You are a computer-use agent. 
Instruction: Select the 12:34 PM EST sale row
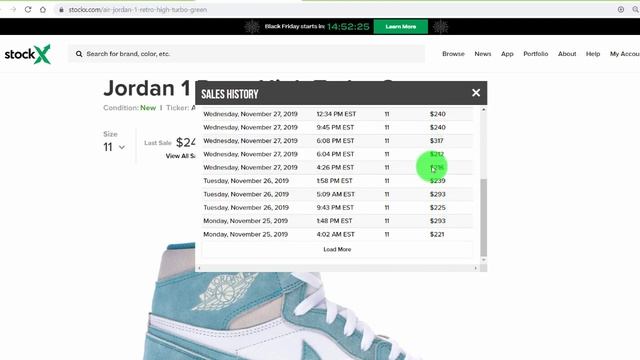[x=337, y=114]
